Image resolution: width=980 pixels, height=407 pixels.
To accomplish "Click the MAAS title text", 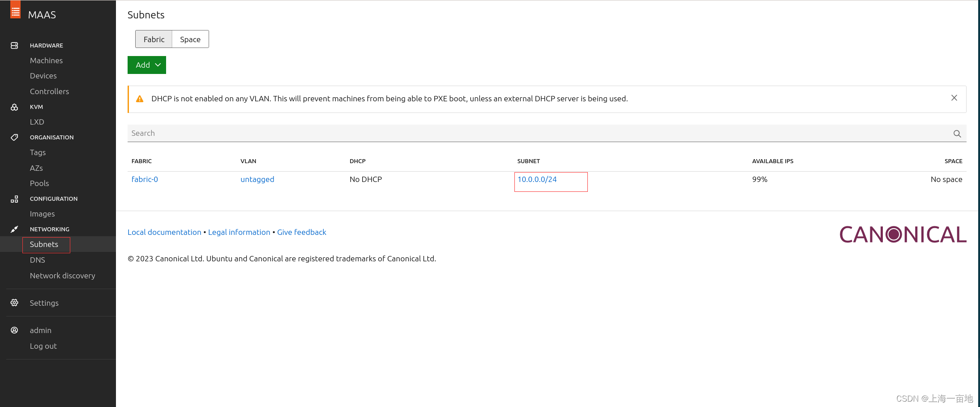I will coord(42,15).
